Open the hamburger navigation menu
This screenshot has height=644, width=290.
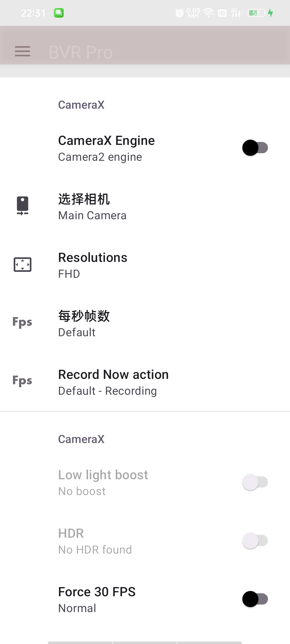(x=23, y=51)
